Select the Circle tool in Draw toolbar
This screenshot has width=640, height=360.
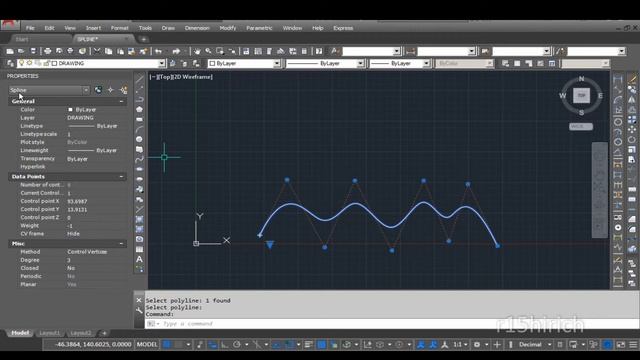tap(139, 139)
